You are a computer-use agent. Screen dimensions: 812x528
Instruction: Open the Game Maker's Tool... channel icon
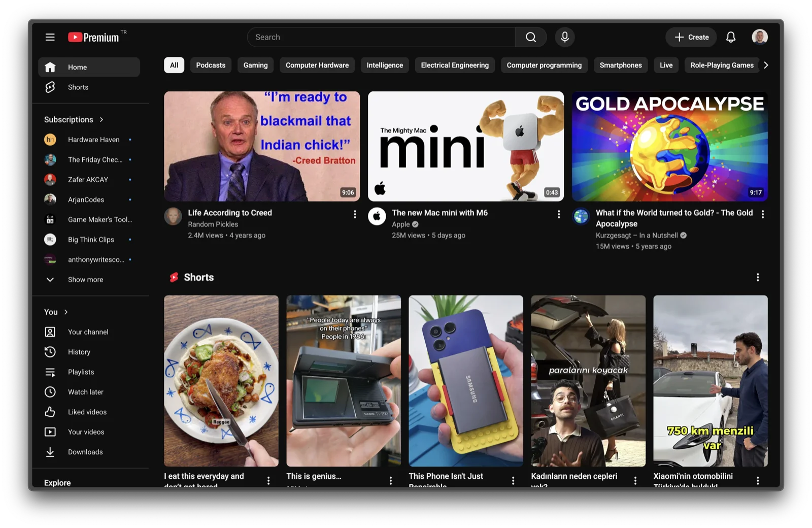coord(50,219)
